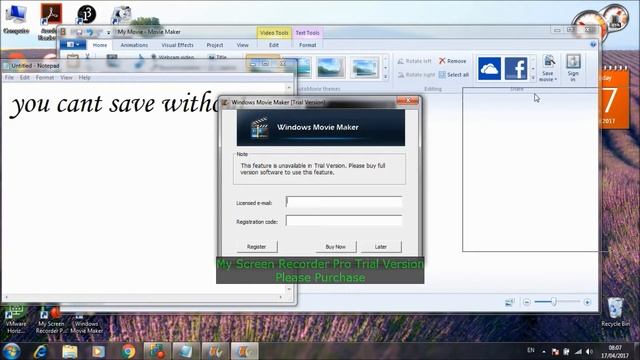Open the Recycle Bin desktop icon
Viewport: 640px width, 360px height.
(x=616, y=312)
